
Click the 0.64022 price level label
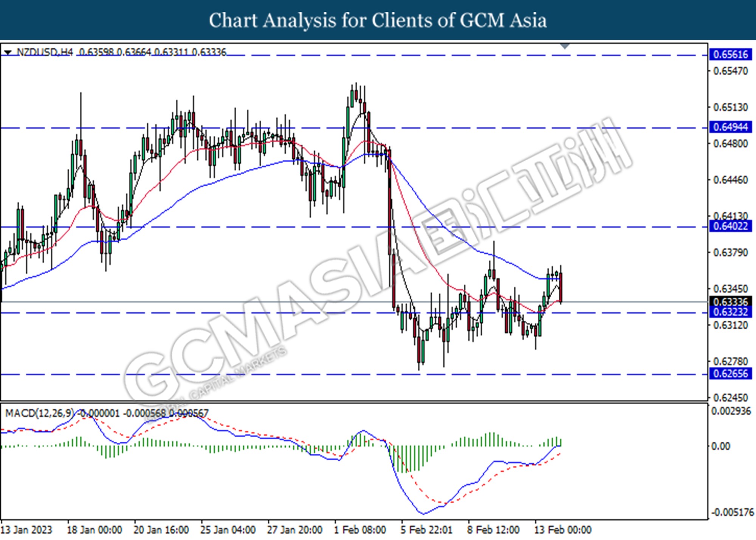click(730, 226)
